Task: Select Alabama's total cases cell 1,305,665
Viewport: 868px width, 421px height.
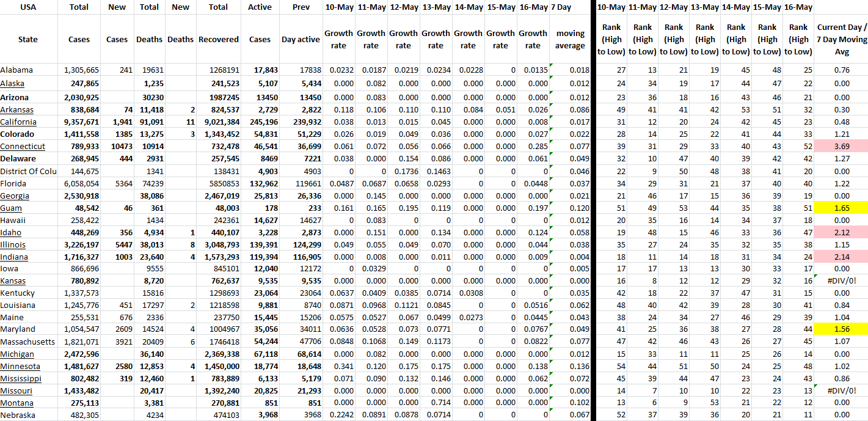Action: click(79, 70)
